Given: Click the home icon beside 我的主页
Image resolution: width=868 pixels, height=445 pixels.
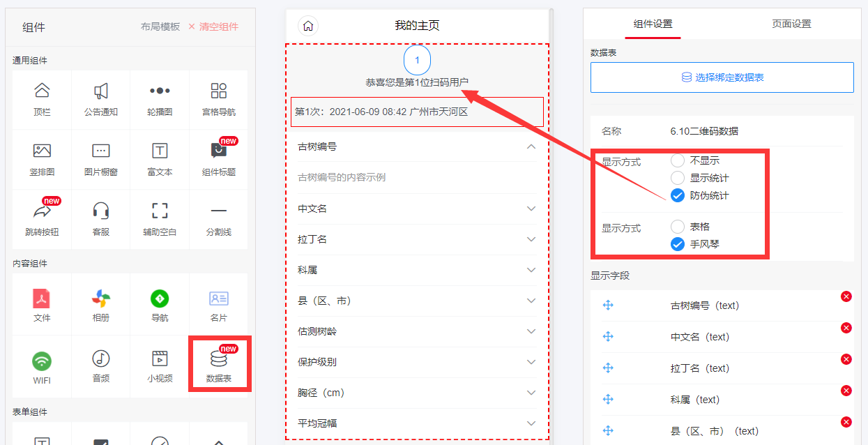Looking at the screenshot, I should pyautogui.click(x=308, y=26).
